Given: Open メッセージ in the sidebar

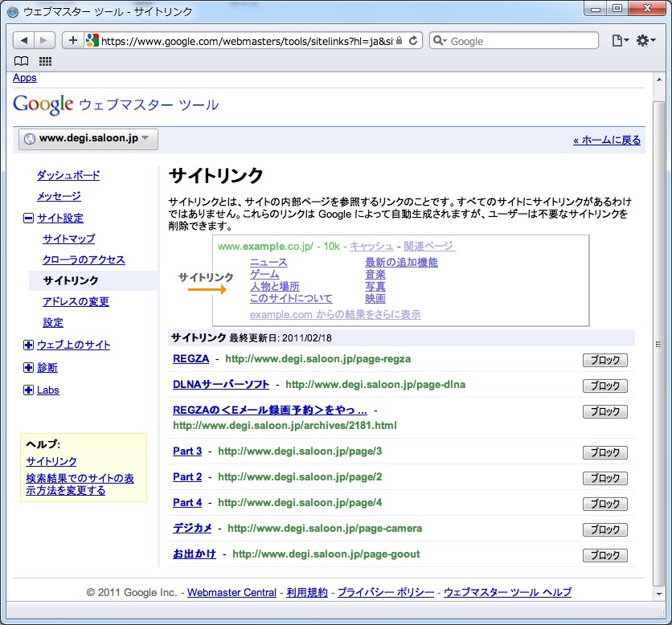Looking at the screenshot, I should 59,196.
